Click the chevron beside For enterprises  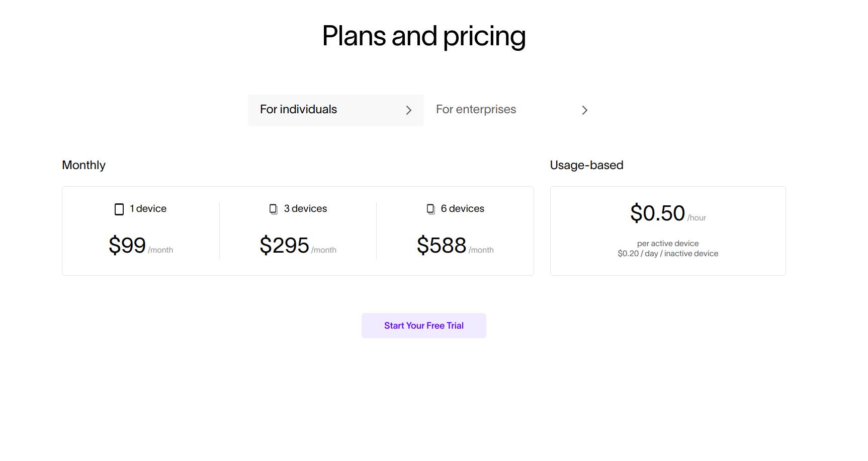(584, 110)
